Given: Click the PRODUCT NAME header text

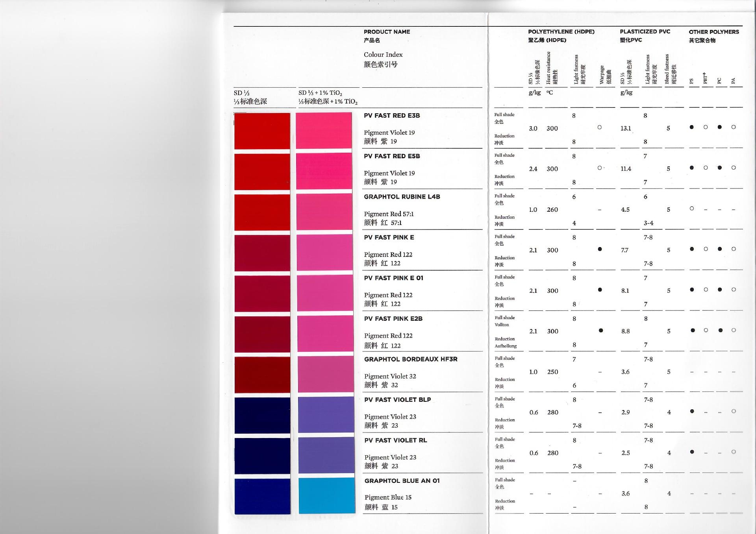Looking at the screenshot, I should (387, 32).
